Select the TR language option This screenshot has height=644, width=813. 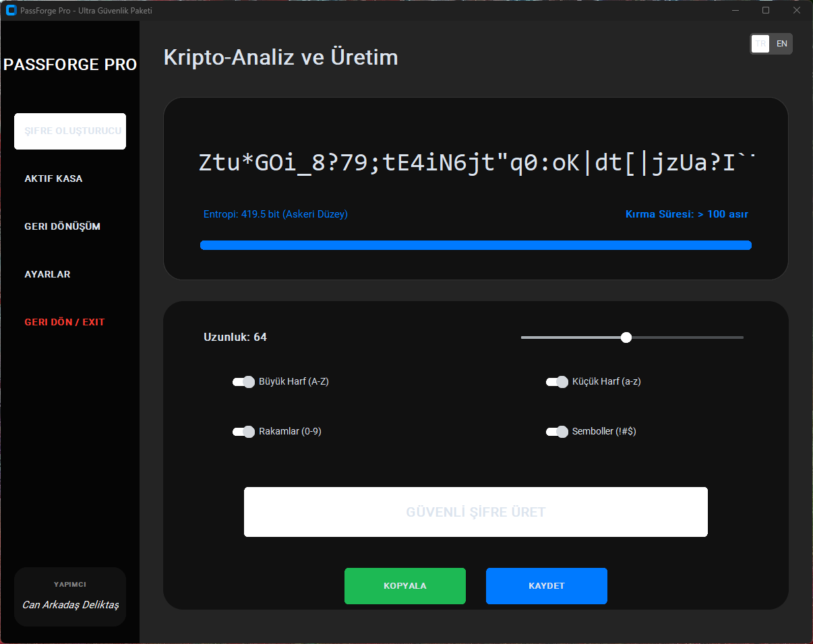760,44
